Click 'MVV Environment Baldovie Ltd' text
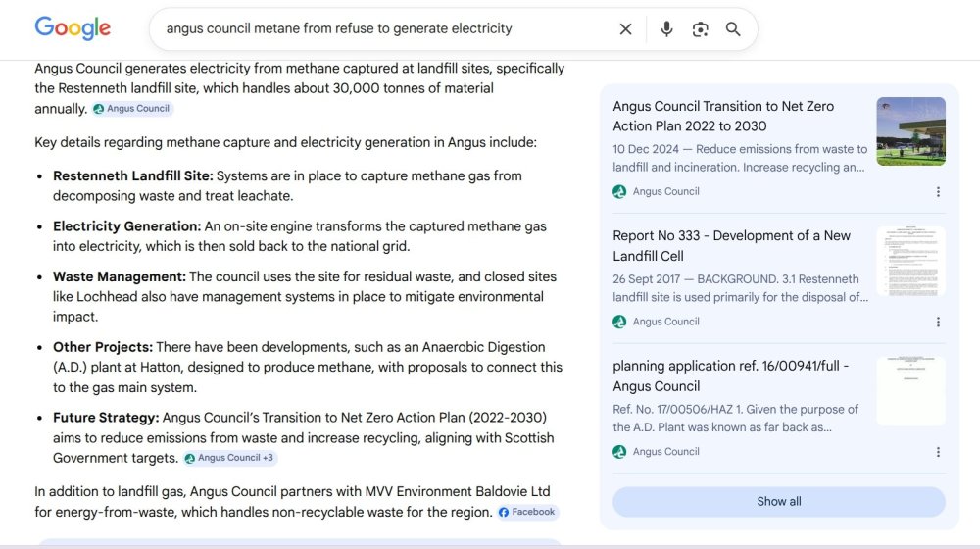Screen dimensions: 980x549 (458, 491)
